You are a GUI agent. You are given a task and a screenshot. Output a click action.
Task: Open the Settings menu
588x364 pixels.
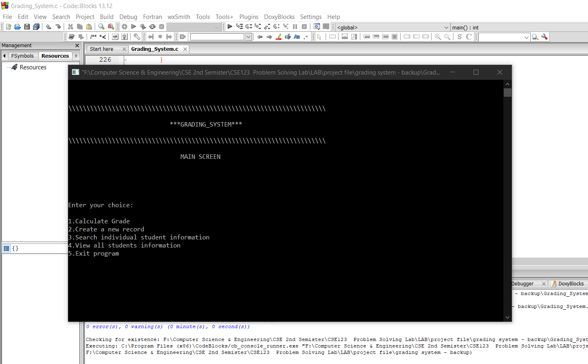[x=311, y=17]
